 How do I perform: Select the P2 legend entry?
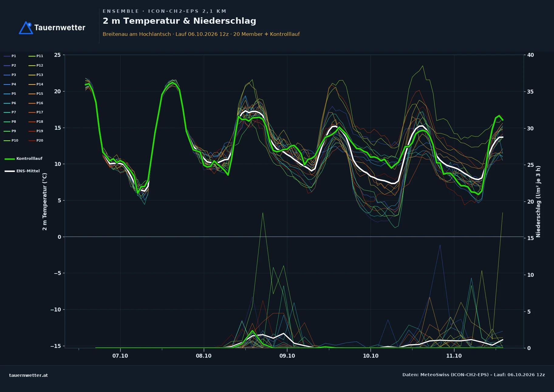coord(10,65)
